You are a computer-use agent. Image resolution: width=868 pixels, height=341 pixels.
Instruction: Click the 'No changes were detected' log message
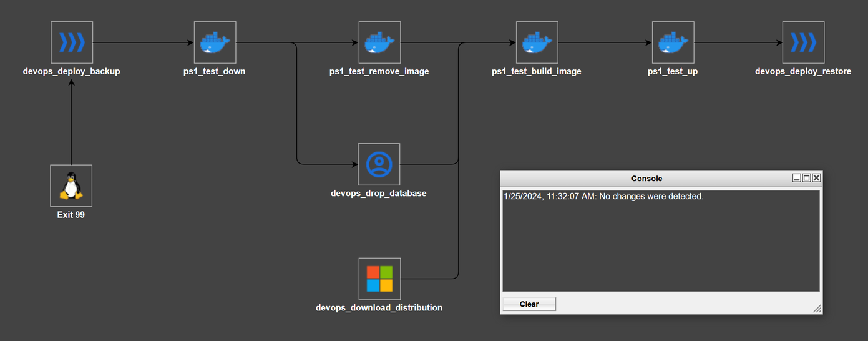tap(603, 197)
